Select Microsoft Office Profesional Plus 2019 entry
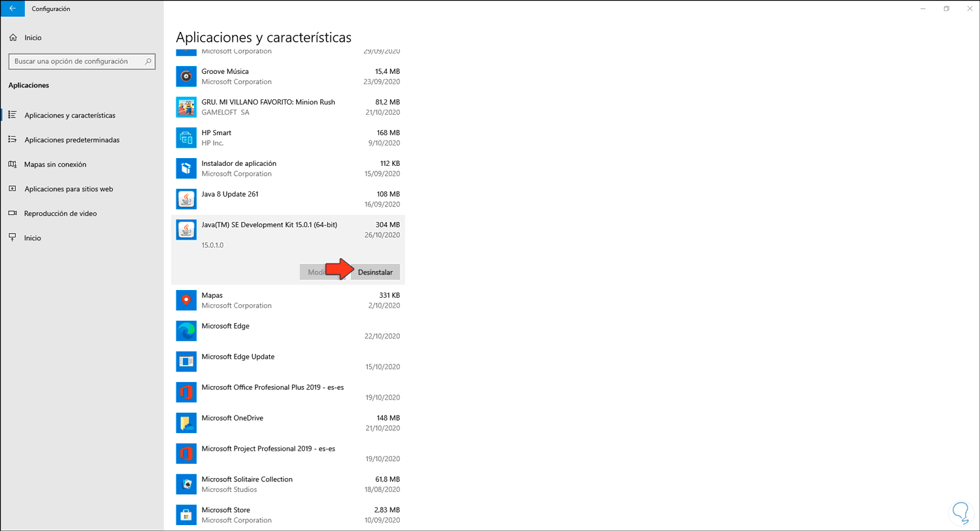 pyautogui.click(x=272, y=388)
